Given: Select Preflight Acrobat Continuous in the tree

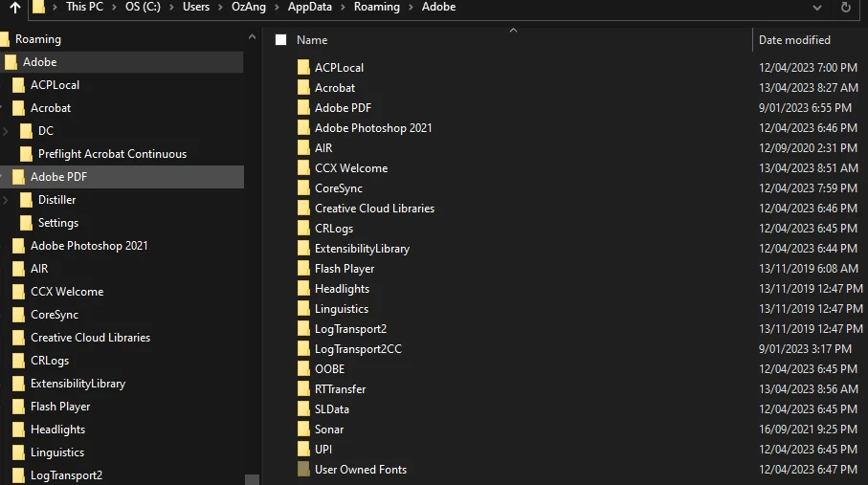Looking at the screenshot, I should click(x=112, y=154).
